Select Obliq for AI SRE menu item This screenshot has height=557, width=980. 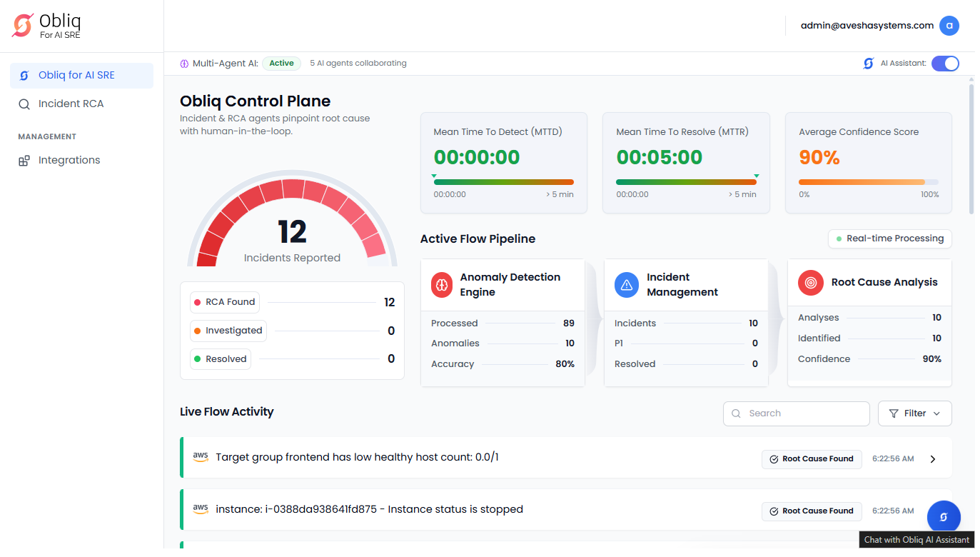tap(76, 75)
